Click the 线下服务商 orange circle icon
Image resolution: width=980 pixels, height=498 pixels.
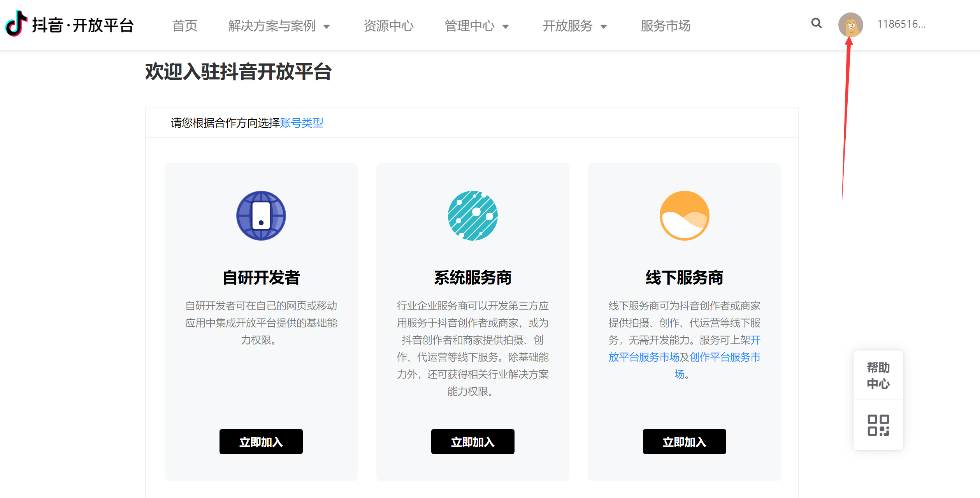(684, 216)
